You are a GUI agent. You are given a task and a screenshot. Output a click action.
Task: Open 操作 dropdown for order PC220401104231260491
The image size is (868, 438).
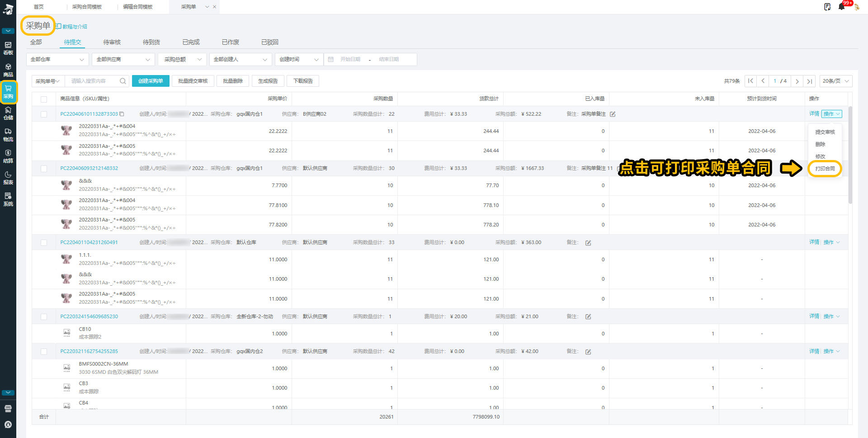click(831, 242)
